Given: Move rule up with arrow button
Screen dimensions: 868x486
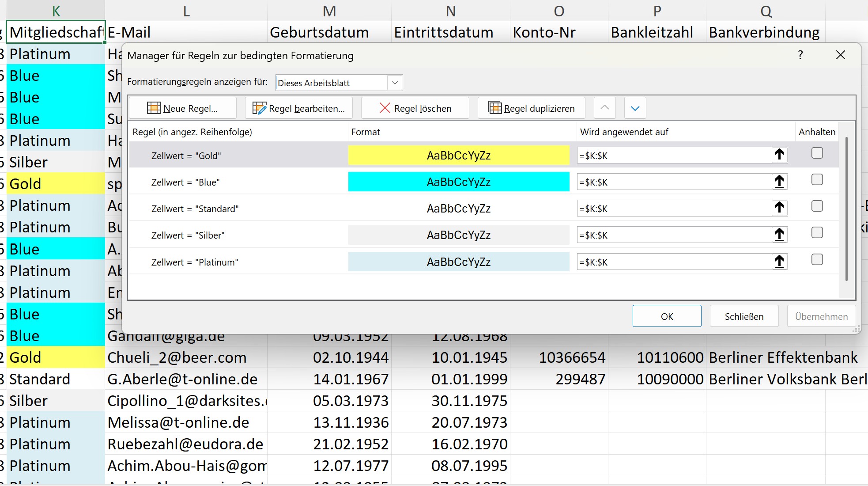Looking at the screenshot, I should pyautogui.click(x=604, y=108).
